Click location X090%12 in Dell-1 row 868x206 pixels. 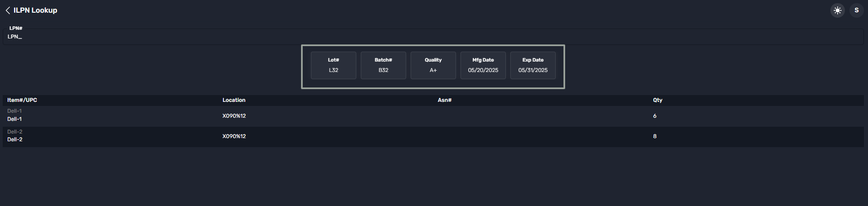(x=234, y=116)
